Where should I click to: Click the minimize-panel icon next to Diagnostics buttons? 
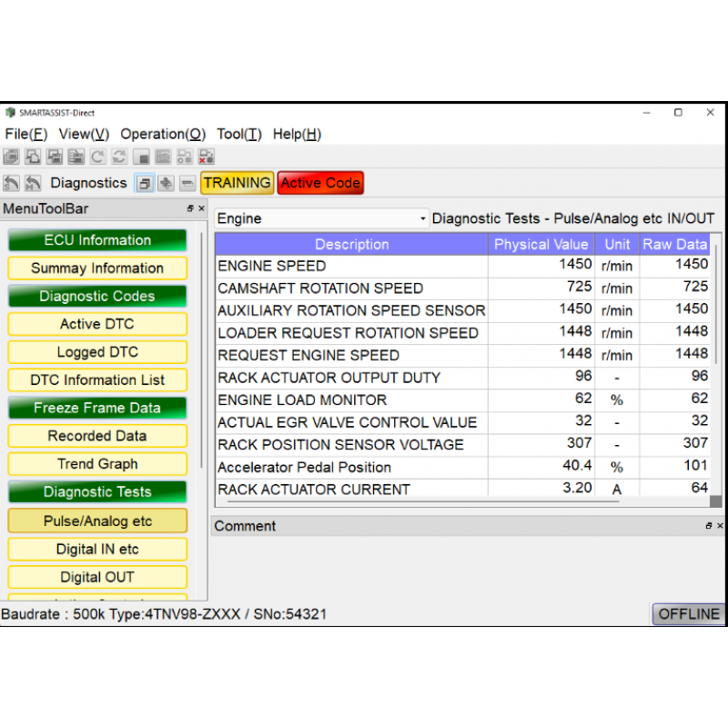[187, 183]
